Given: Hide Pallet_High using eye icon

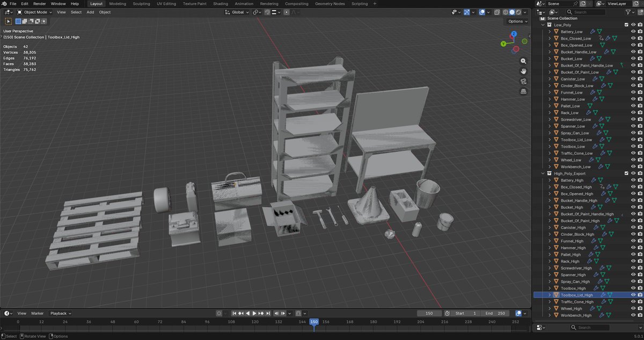Looking at the screenshot, I should tap(633, 255).
